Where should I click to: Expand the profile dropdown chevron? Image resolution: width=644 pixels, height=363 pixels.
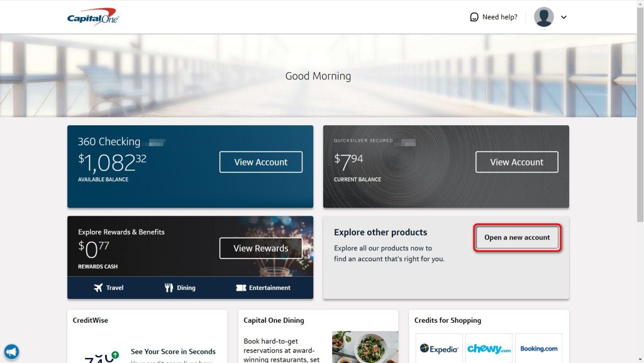(x=564, y=17)
